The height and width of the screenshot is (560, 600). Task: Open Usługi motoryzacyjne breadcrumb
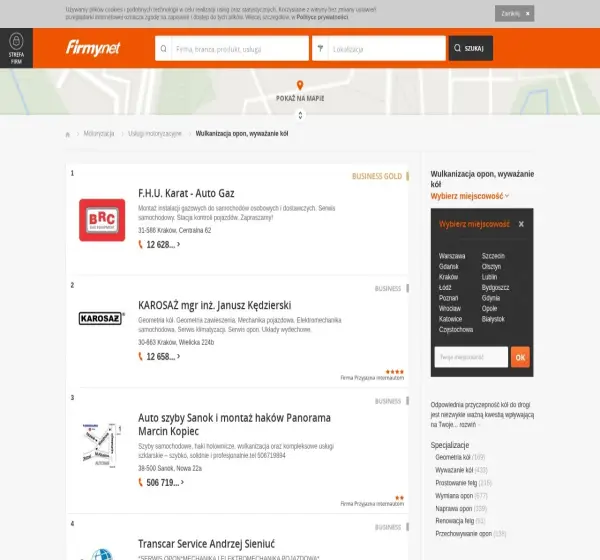pyautogui.click(x=155, y=134)
